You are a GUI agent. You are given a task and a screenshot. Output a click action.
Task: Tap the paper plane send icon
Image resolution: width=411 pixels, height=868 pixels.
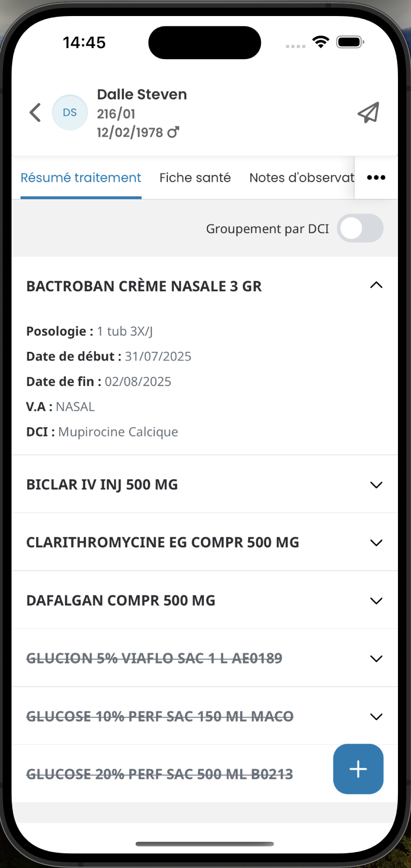tap(368, 113)
